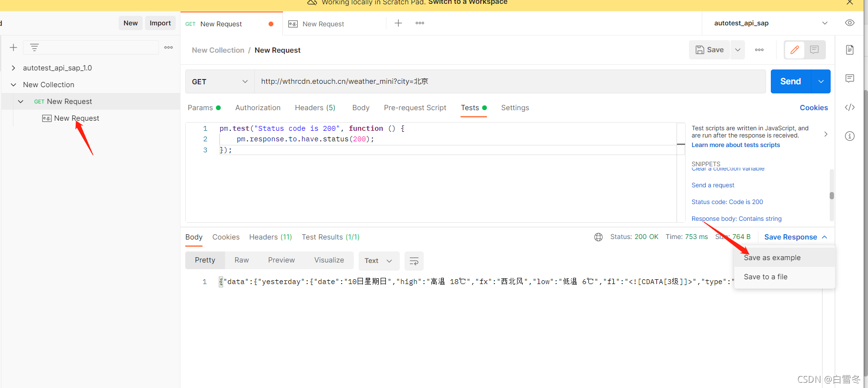Viewport: 868px width, 388px height.
Task: Open a new tab with plus icon
Action: pos(398,23)
